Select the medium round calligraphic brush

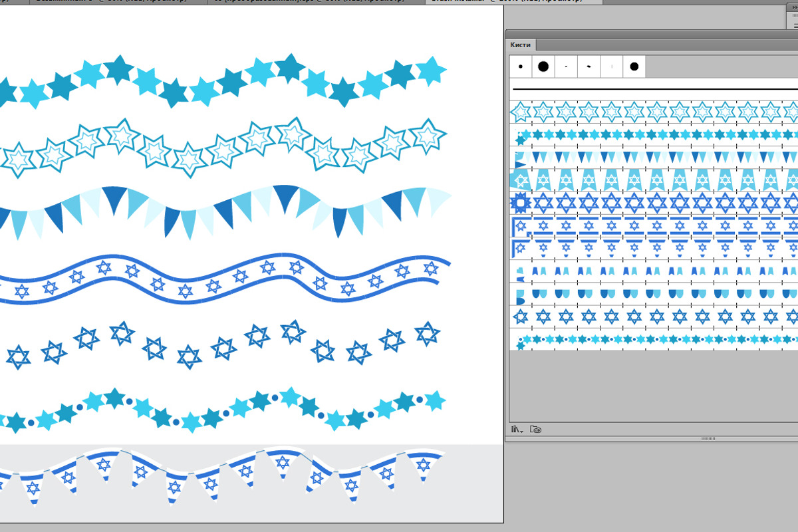[634, 66]
